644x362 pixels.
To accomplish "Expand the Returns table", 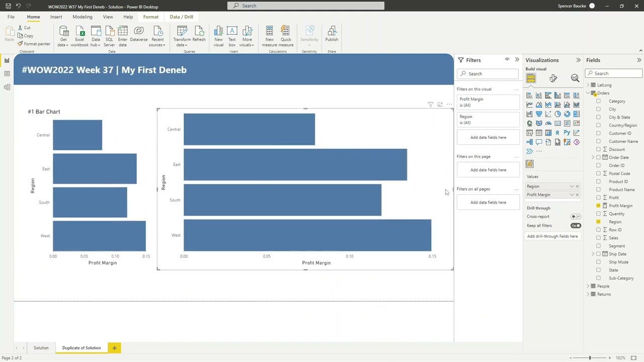I will pyautogui.click(x=588, y=294).
